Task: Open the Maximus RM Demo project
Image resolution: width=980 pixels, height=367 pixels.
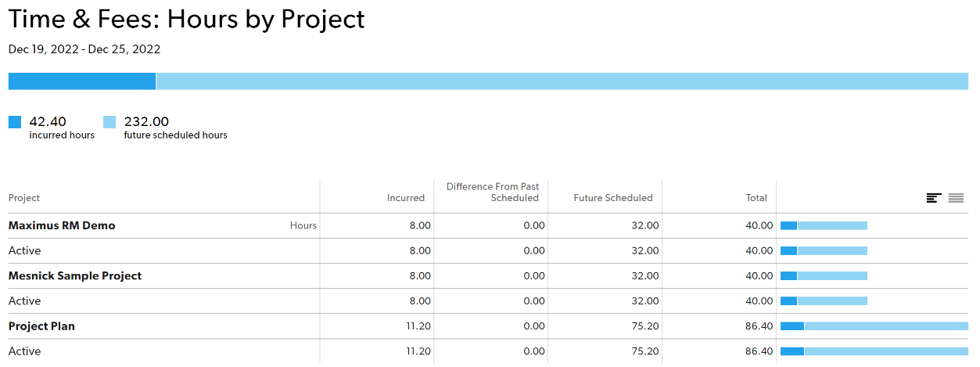Action: click(62, 225)
